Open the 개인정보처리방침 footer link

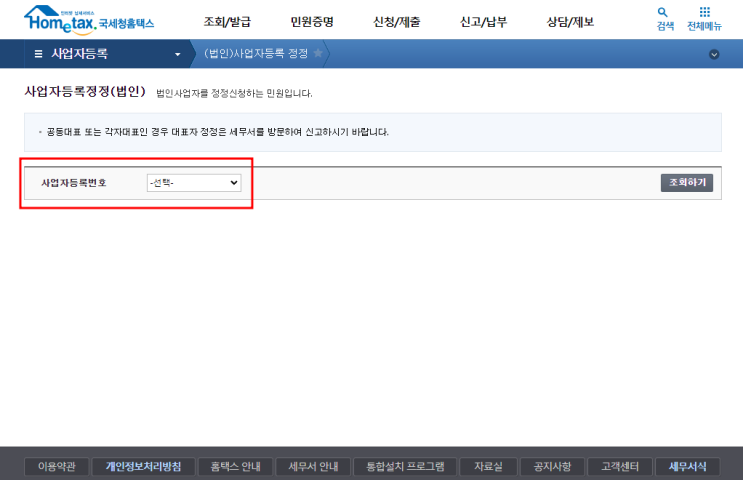click(143, 466)
